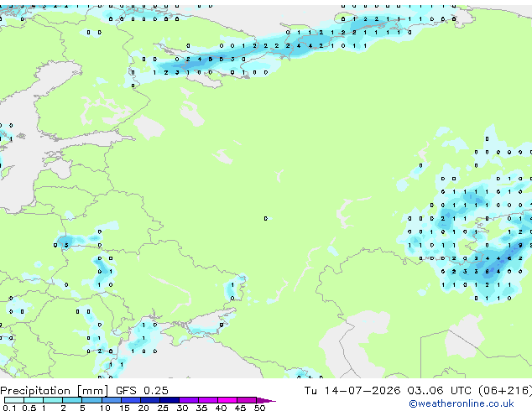
Task: Click the '15' legend scale label
Action: tap(124, 408)
